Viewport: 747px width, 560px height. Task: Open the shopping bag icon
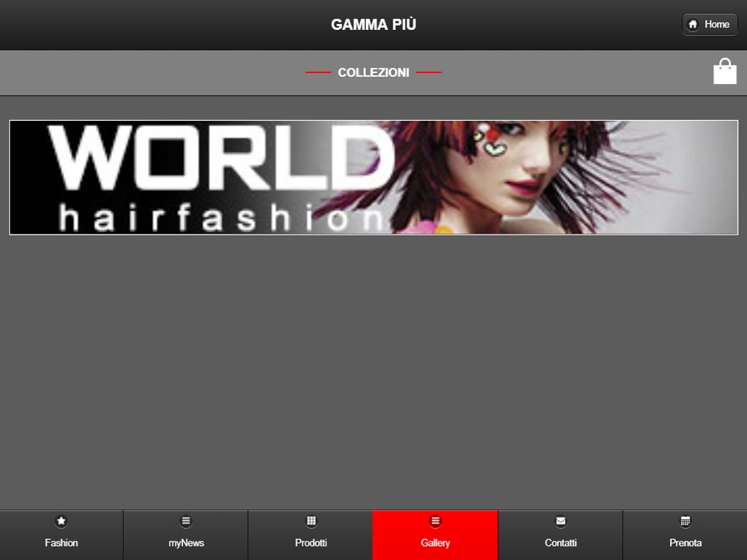click(x=725, y=72)
